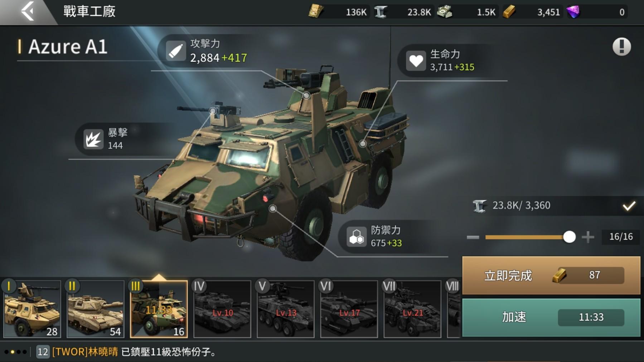Click the quantity slider handle
The width and height of the screenshot is (644, 362).
[x=569, y=237]
